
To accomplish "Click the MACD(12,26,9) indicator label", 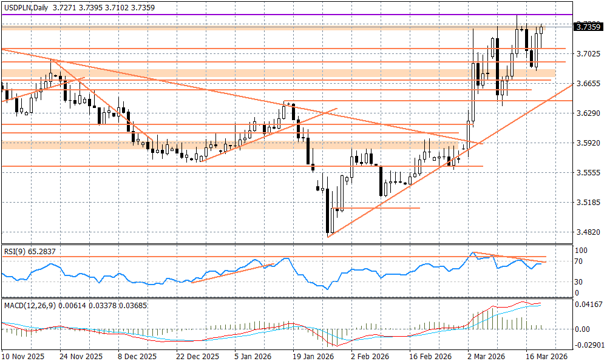I will 29,305.
